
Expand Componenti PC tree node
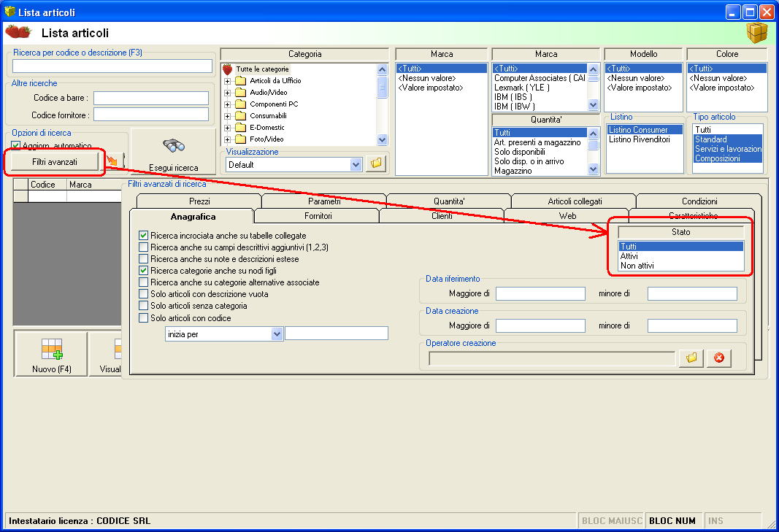point(228,104)
